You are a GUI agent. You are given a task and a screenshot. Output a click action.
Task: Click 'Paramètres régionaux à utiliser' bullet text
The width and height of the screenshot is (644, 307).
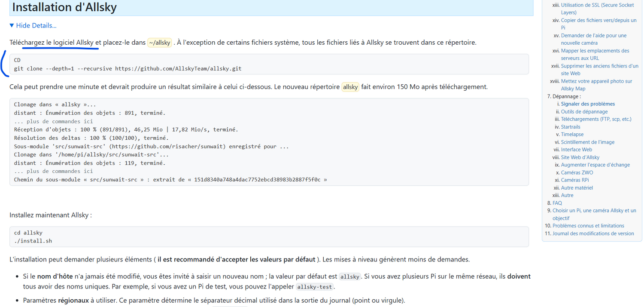214,301
